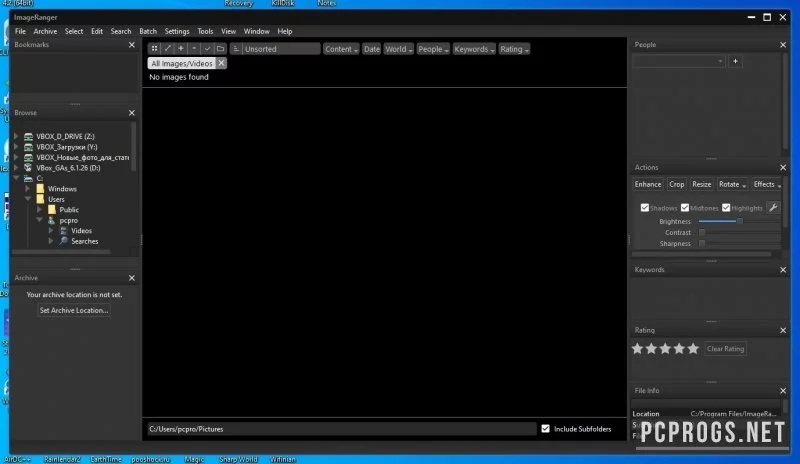The width and height of the screenshot is (800, 464).
Task: Open the People panel name combo box
Action: (679, 61)
